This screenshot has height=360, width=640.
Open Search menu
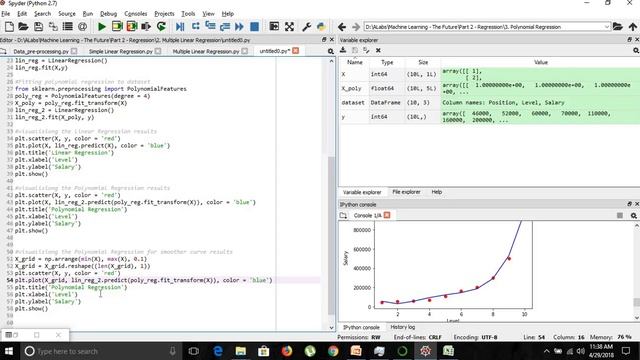click(x=42, y=13)
